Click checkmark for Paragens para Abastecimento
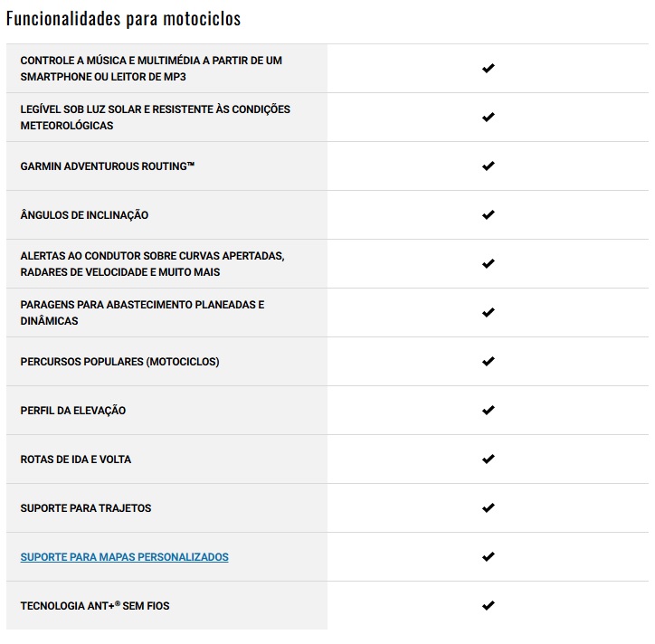Viewport: 655px width, 644px height. pos(489,312)
